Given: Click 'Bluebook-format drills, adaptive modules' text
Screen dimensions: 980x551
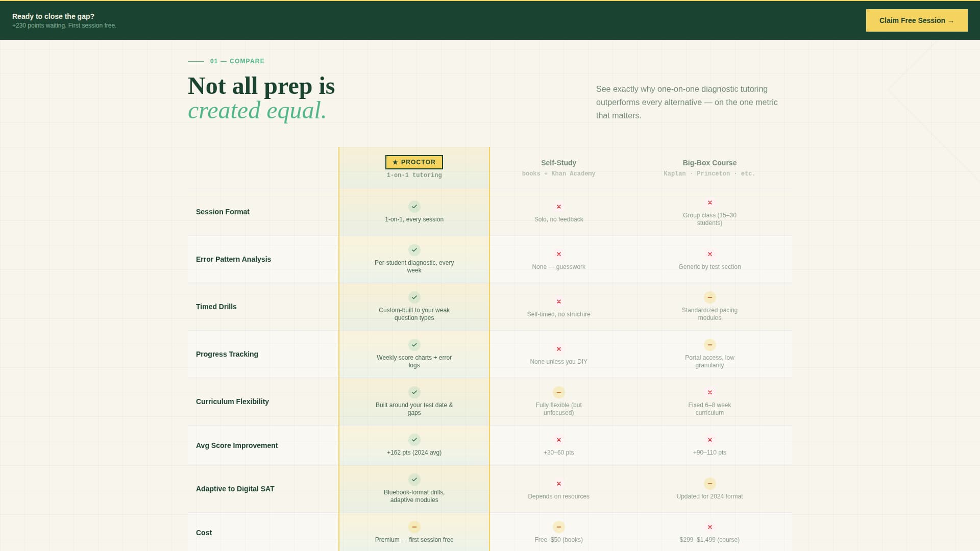Looking at the screenshot, I should pos(414,496).
